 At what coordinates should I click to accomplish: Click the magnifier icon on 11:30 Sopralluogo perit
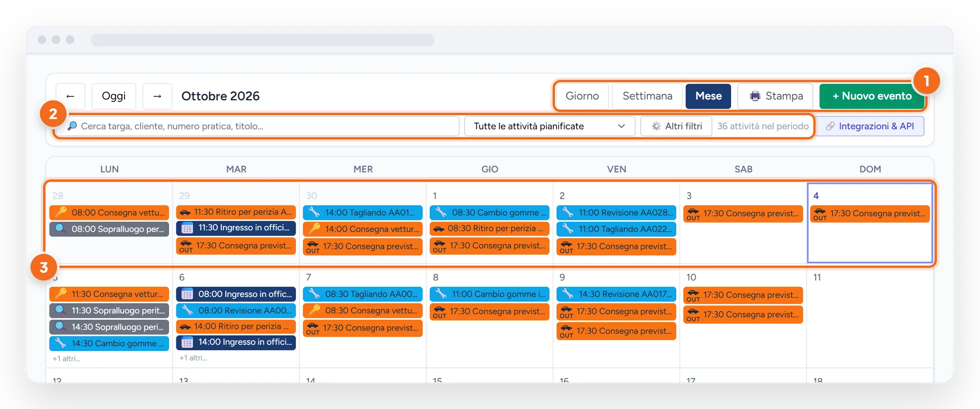pos(61,310)
